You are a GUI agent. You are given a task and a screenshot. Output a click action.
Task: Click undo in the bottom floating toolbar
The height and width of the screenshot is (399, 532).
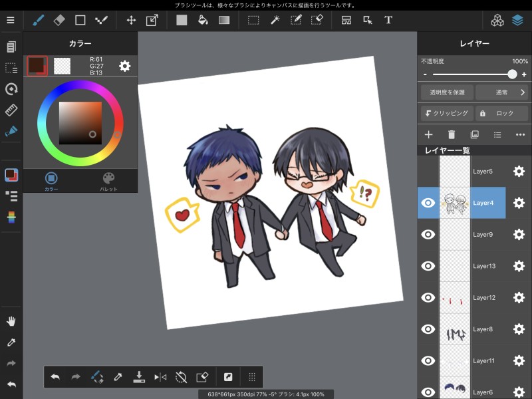(55, 376)
